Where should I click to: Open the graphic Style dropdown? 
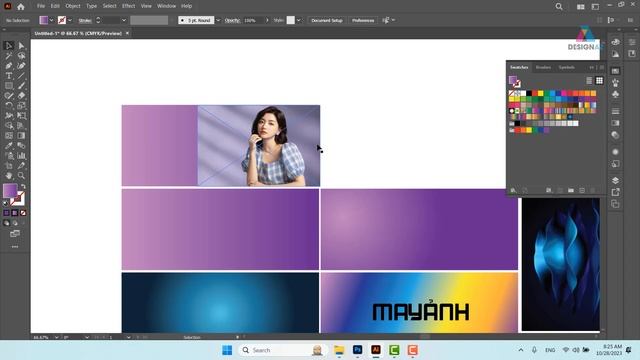pos(299,20)
